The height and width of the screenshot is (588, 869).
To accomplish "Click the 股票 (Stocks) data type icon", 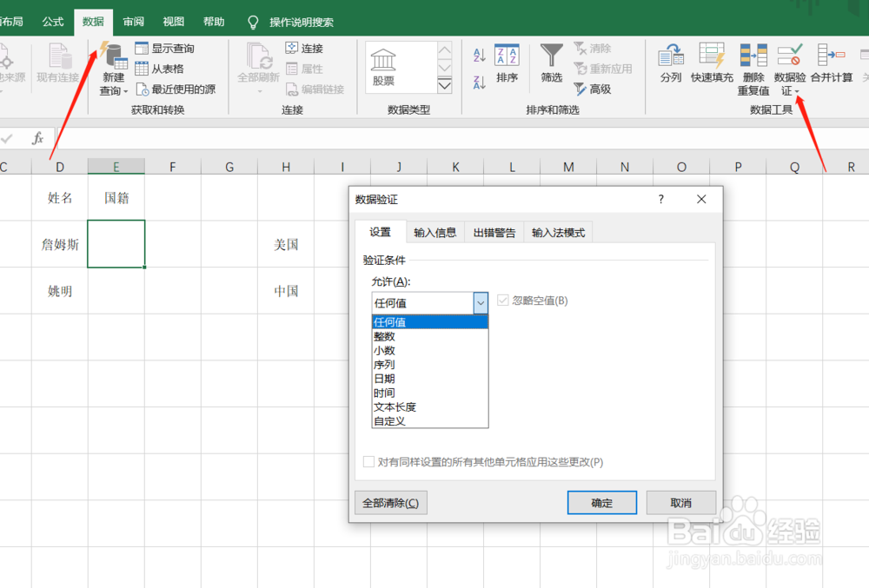I will coord(382,65).
